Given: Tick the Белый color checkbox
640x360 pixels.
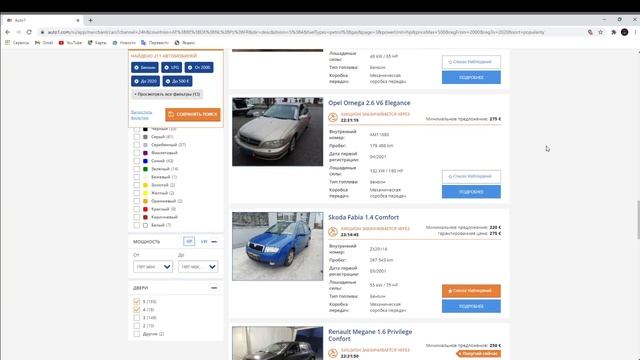Looking at the screenshot, I should pos(137,225).
